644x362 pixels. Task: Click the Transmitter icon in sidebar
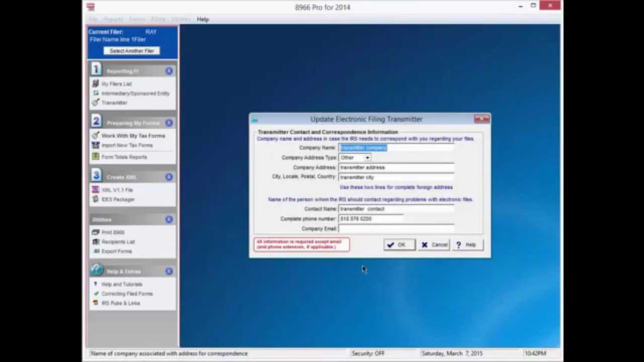(x=96, y=103)
